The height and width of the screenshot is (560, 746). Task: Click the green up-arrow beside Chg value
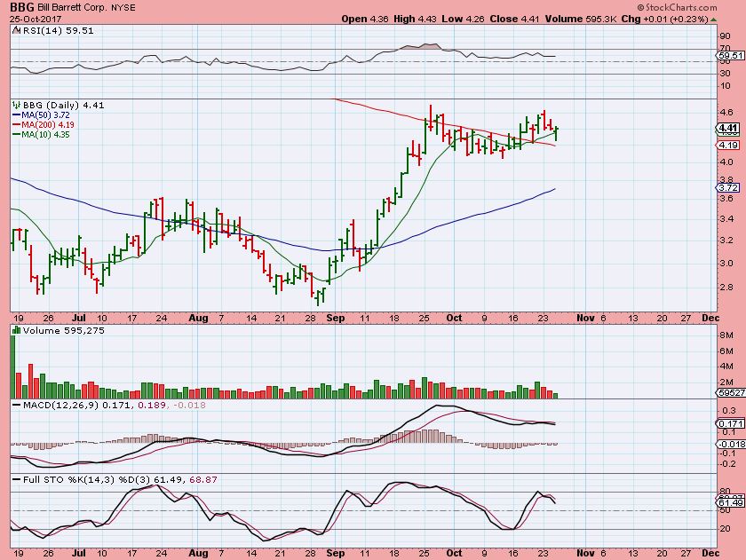click(x=713, y=20)
